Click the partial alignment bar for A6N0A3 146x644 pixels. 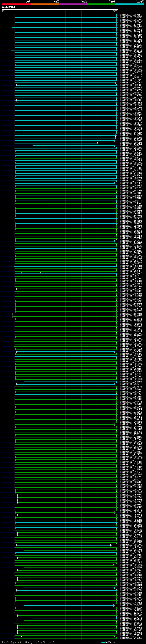click(x=83, y=206)
